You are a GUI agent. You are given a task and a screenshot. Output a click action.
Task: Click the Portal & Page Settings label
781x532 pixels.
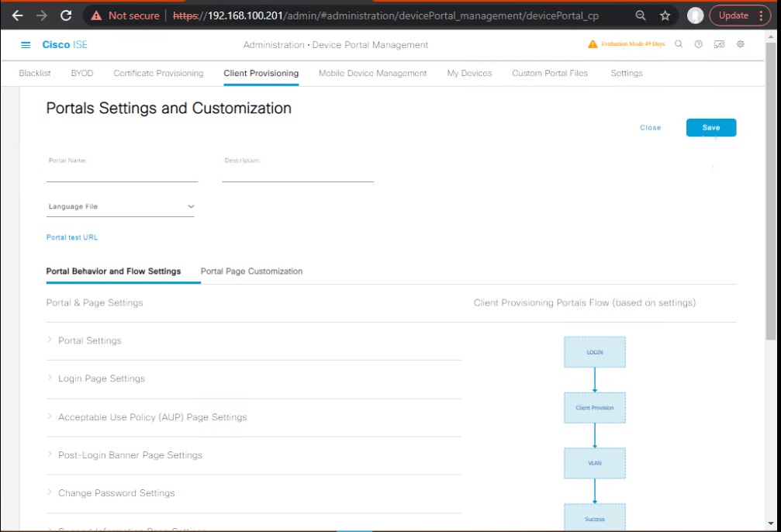pos(95,303)
